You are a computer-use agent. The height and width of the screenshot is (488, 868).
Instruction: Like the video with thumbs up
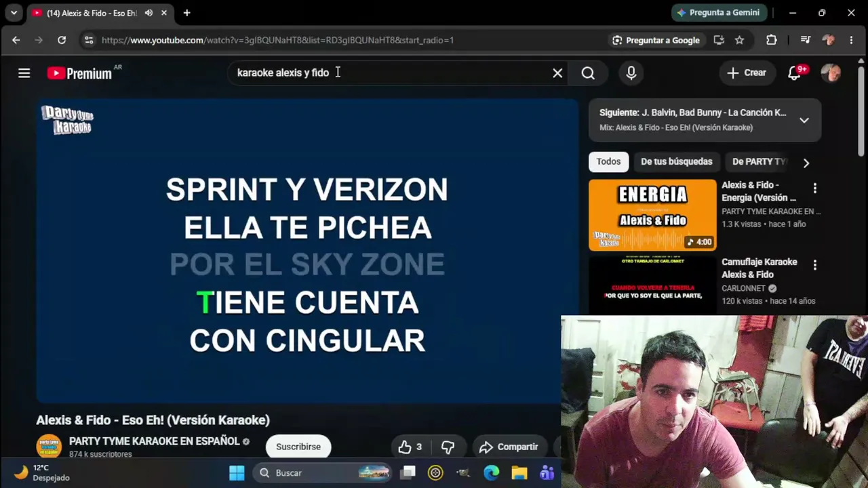(x=410, y=447)
